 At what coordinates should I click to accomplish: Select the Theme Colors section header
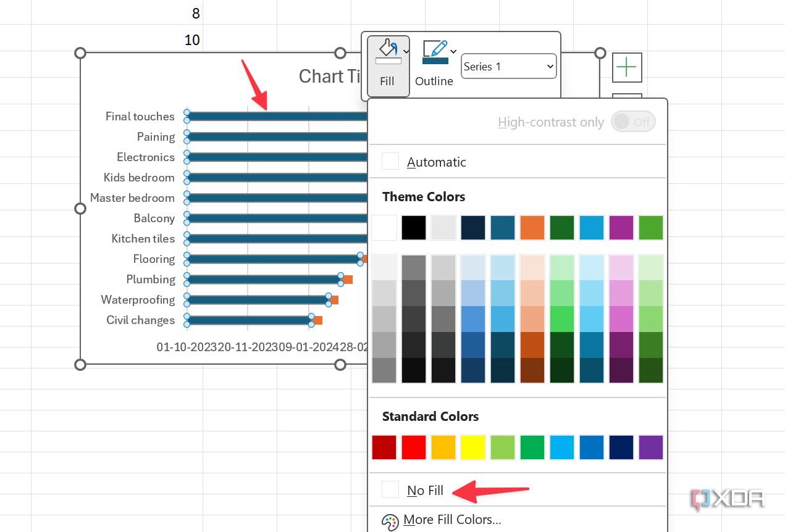[424, 196]
